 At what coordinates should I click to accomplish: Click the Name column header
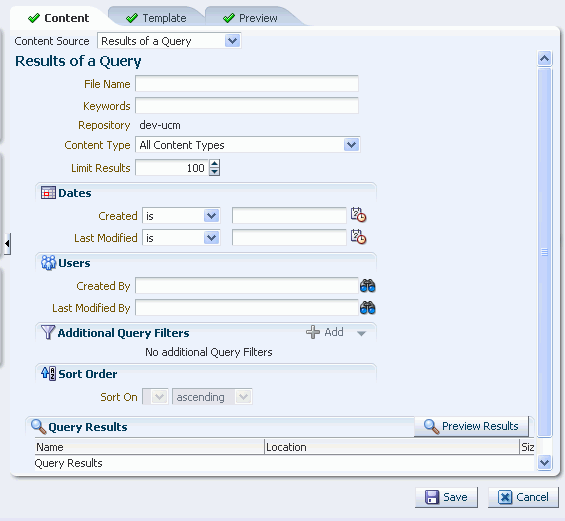coord(150,447)
